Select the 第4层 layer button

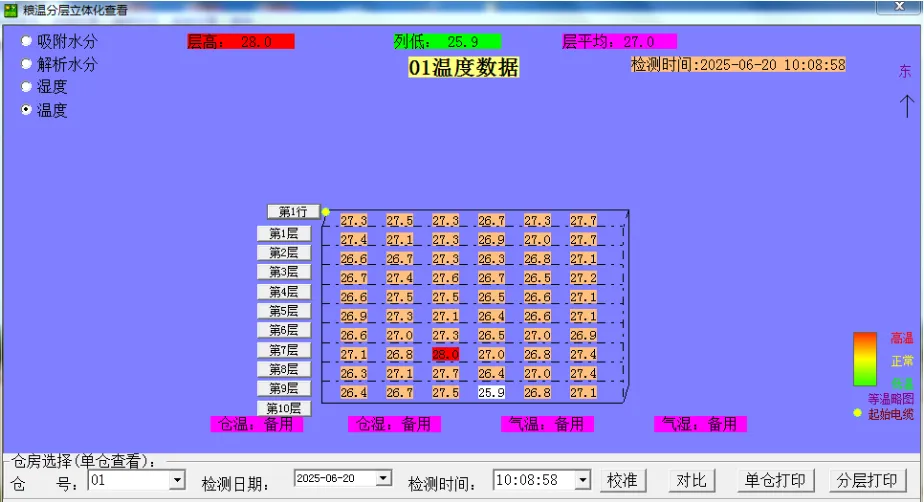point(284,292)
